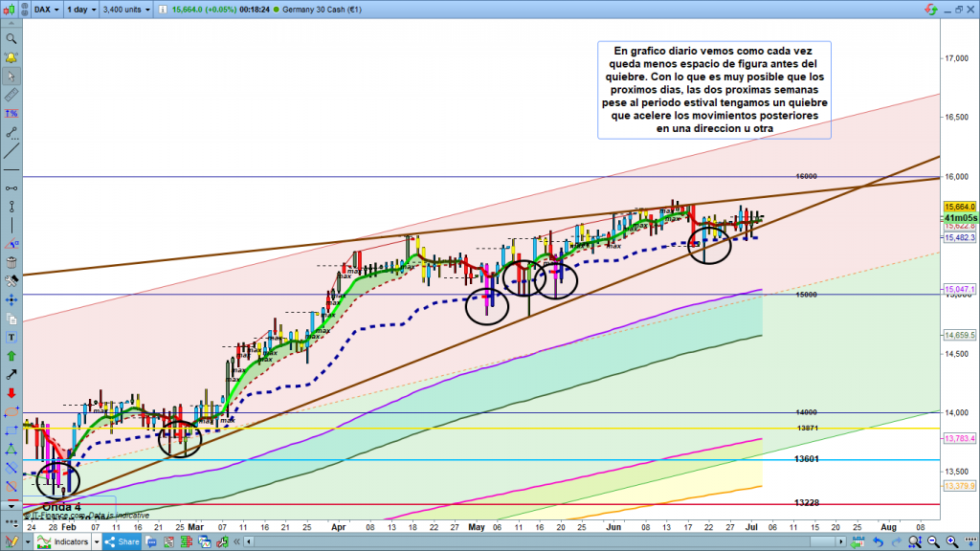Click the 15,664.0 current price label

959,207
